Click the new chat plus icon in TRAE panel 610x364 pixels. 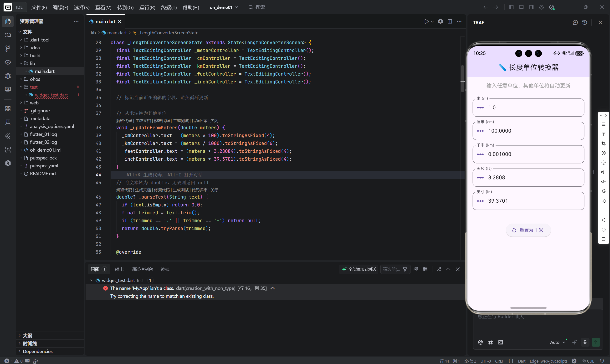tap(575, 23)
